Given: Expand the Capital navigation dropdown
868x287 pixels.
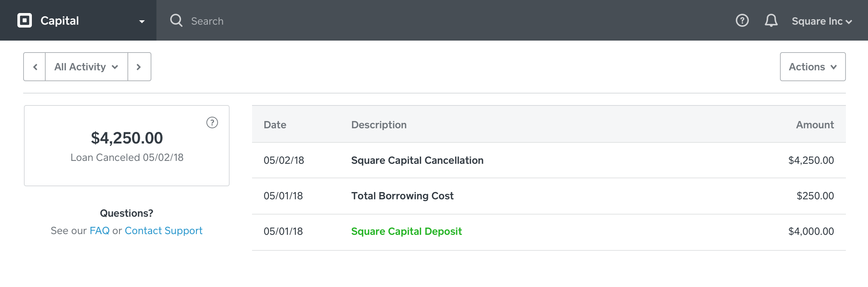Looking at the screenshot, I should (142, 21).
